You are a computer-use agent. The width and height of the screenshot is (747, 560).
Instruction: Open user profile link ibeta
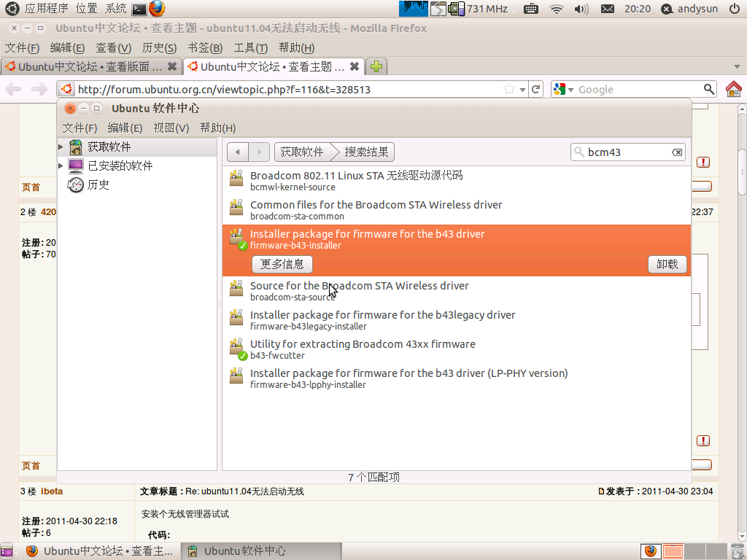click(x=52, y=491)
